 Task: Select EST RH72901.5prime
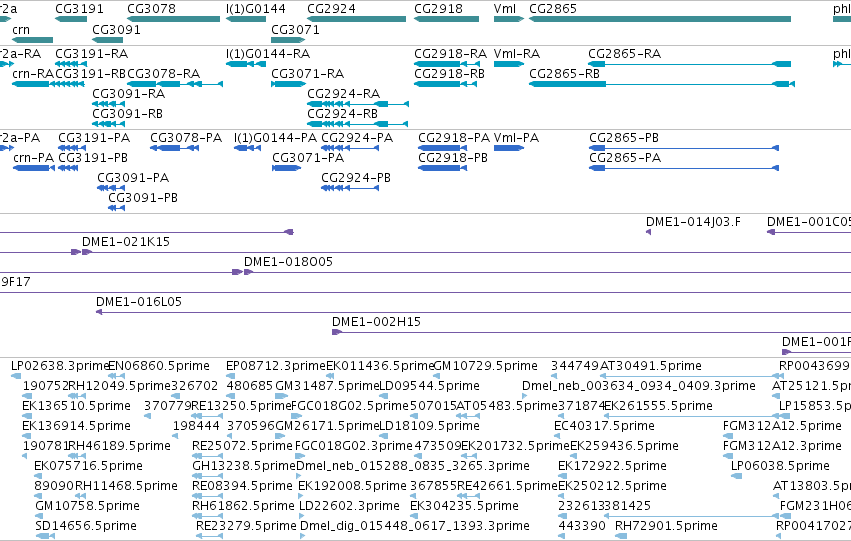[x=666, y=526]
